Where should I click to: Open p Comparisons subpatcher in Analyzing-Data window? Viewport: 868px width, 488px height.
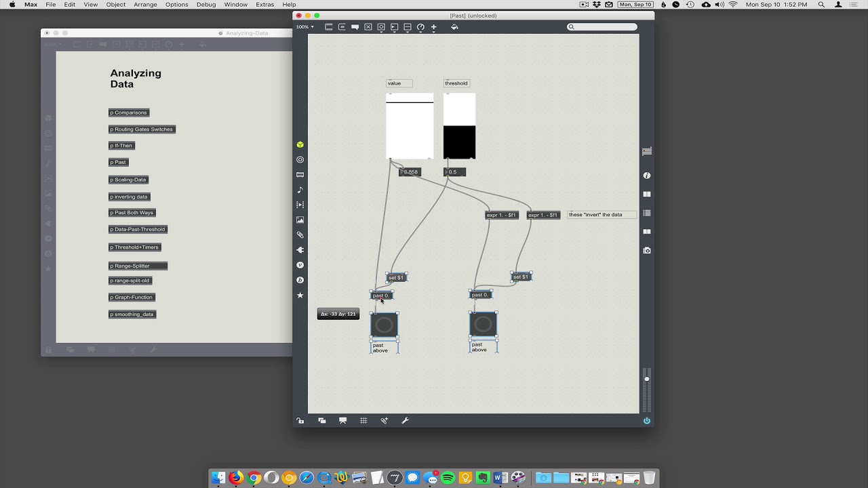coord(129,113)
